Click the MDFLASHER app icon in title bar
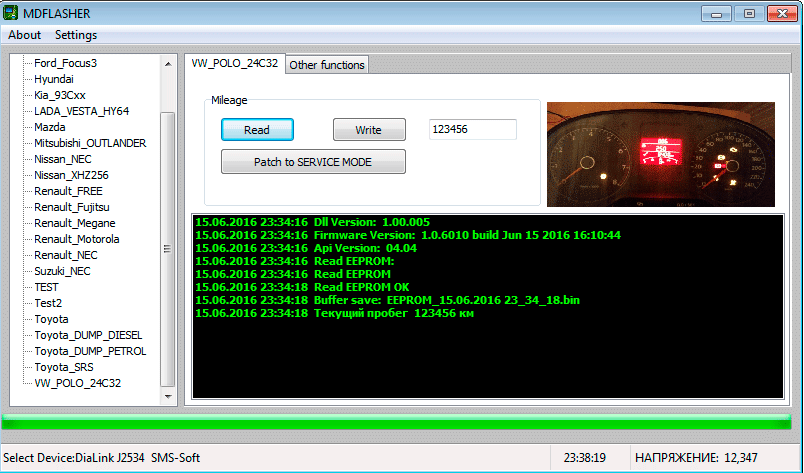Viewport: 804px width, 473px height. pyautogui.click(x=13, y=13)
